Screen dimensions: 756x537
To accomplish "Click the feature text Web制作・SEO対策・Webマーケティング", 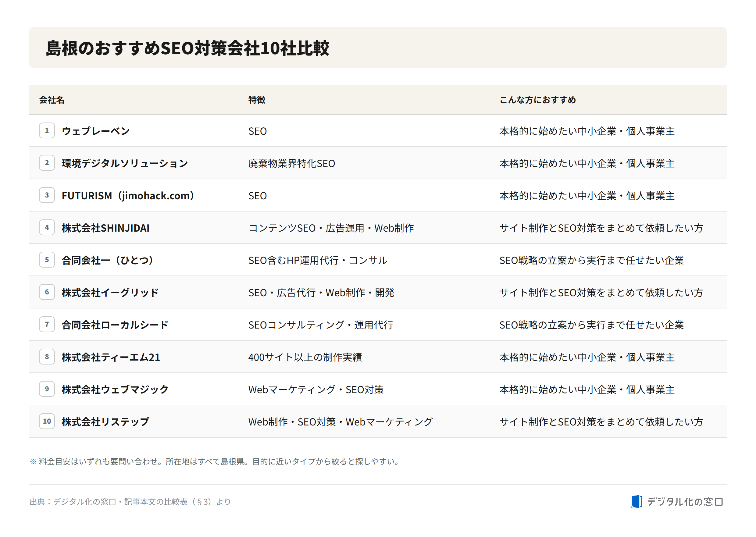I will [340, 421].
